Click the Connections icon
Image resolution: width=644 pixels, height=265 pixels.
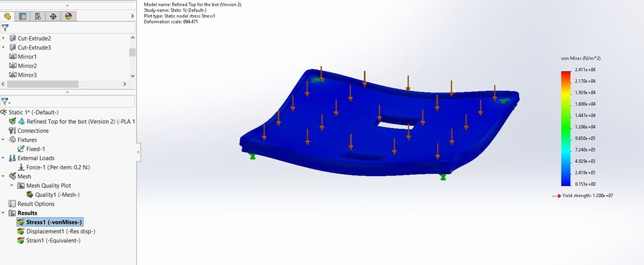[x=12, y=131]
